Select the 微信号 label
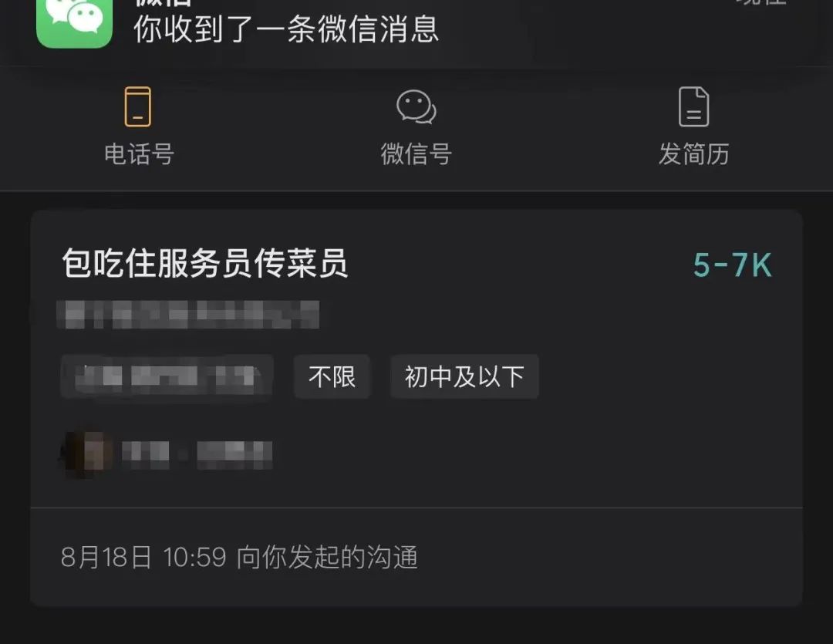Viewport: 833px width, 644px height. click(416, 154)
